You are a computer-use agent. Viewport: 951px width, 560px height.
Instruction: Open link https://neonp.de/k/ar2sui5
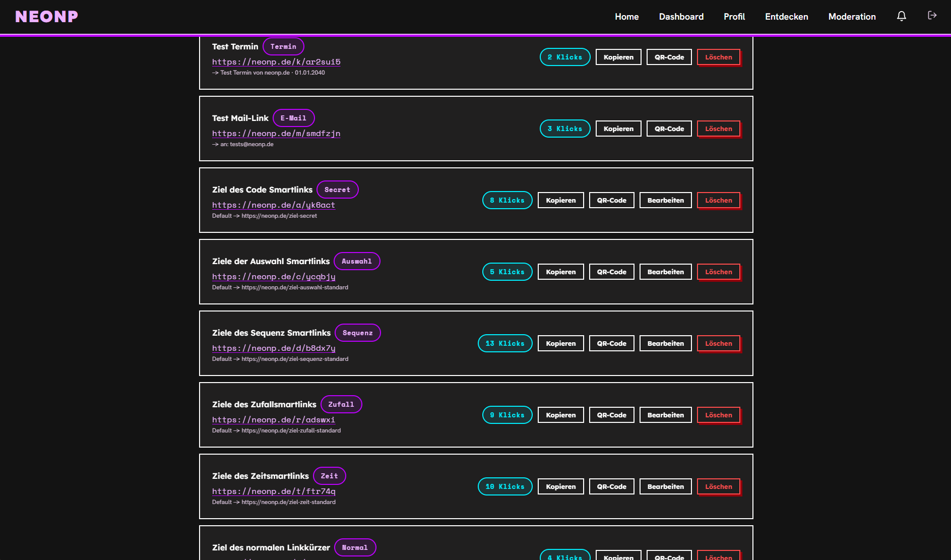tap(276, 62)
